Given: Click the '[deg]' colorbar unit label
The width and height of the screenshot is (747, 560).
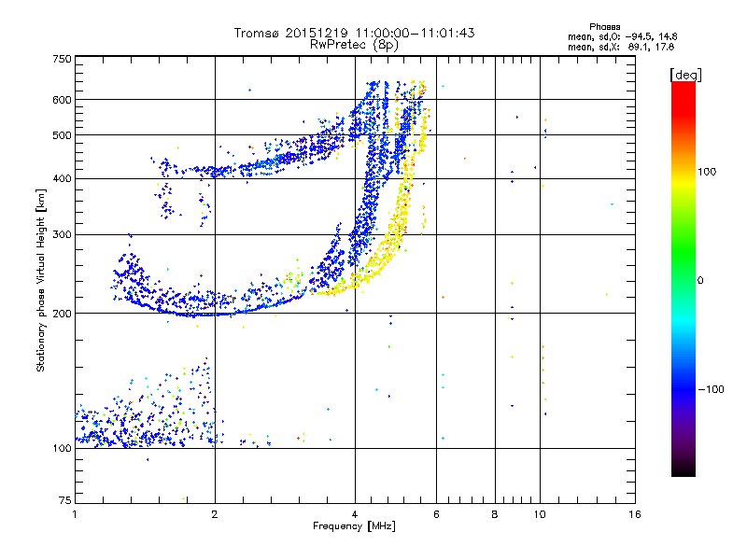Looking at the screenshot, I should click(685, 75).
